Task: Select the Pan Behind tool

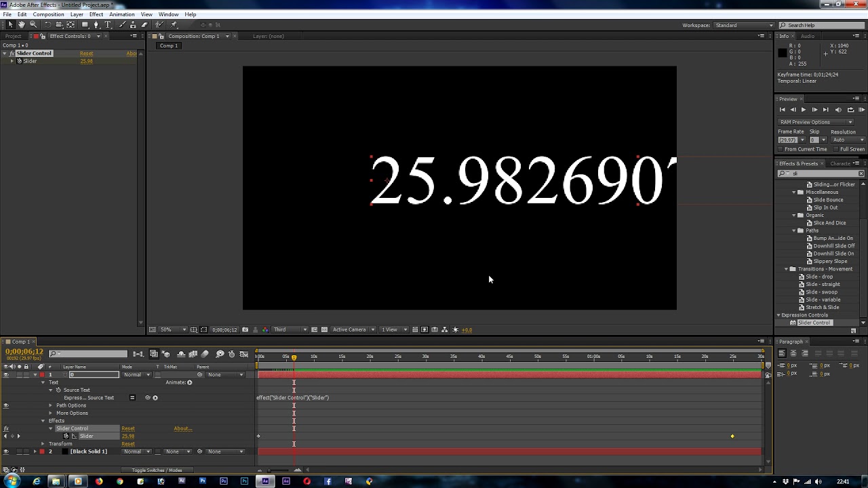Action: pos(71,24)
